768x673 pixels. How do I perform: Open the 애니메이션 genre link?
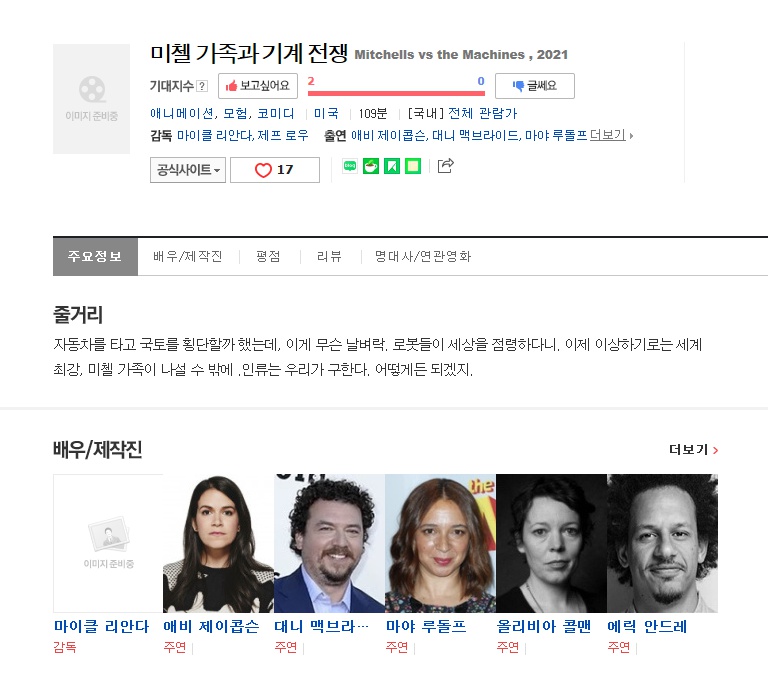[182, 114]
